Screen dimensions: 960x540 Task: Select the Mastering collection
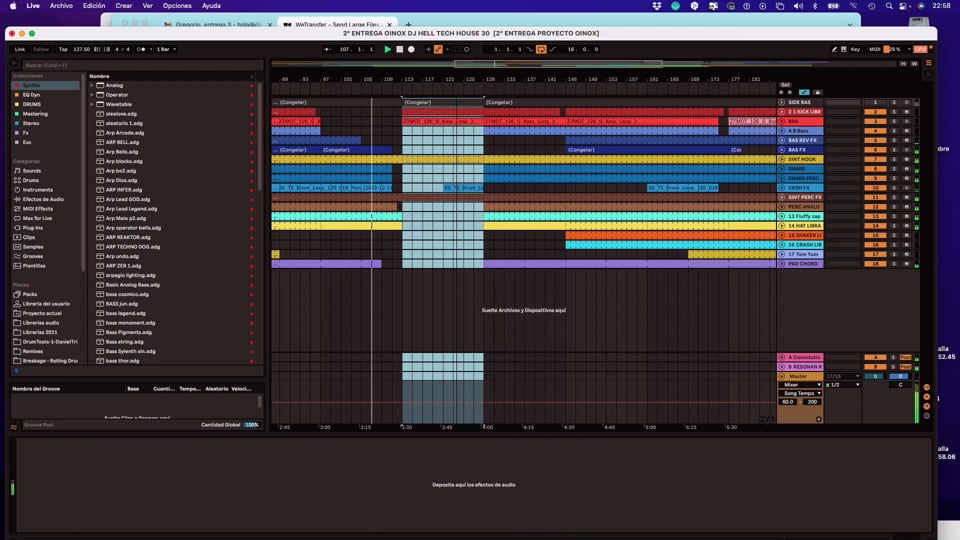click(x=45, y=114)
